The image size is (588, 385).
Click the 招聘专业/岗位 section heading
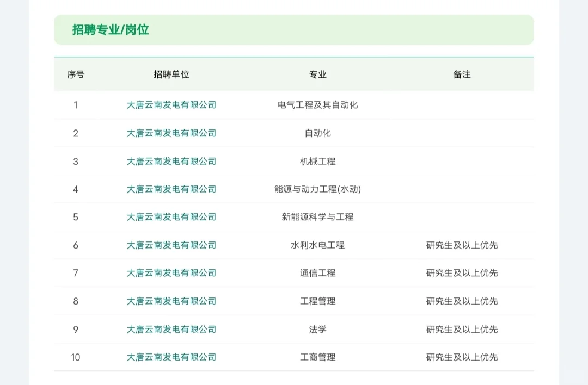pos(111,29)
